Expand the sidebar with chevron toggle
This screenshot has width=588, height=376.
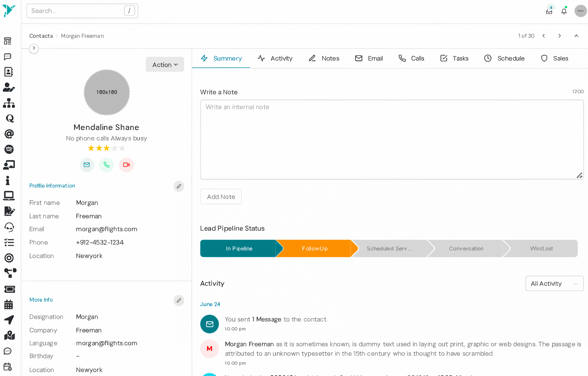pyautogui.click(x=34, y=48)
